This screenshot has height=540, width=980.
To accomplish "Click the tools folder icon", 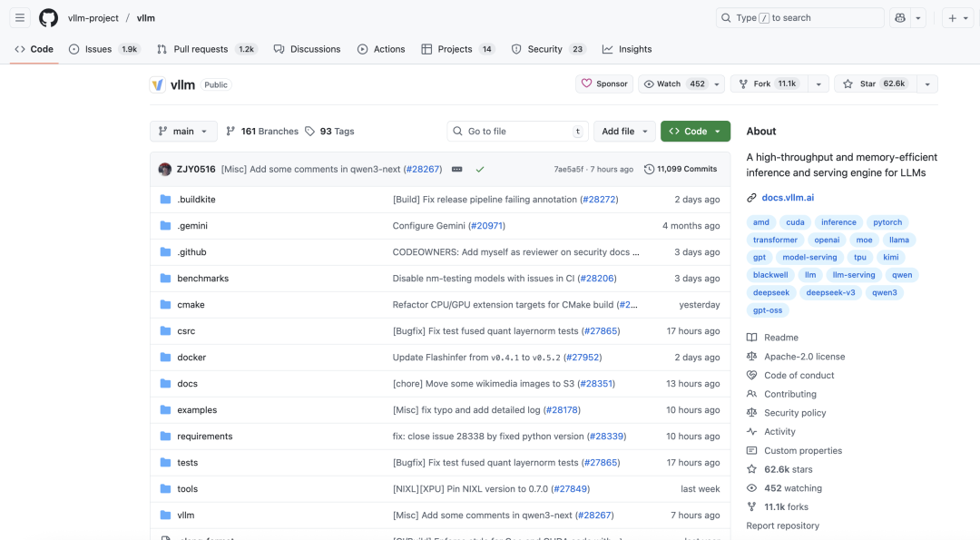I will pyautogui.click(x=166, y=489).
